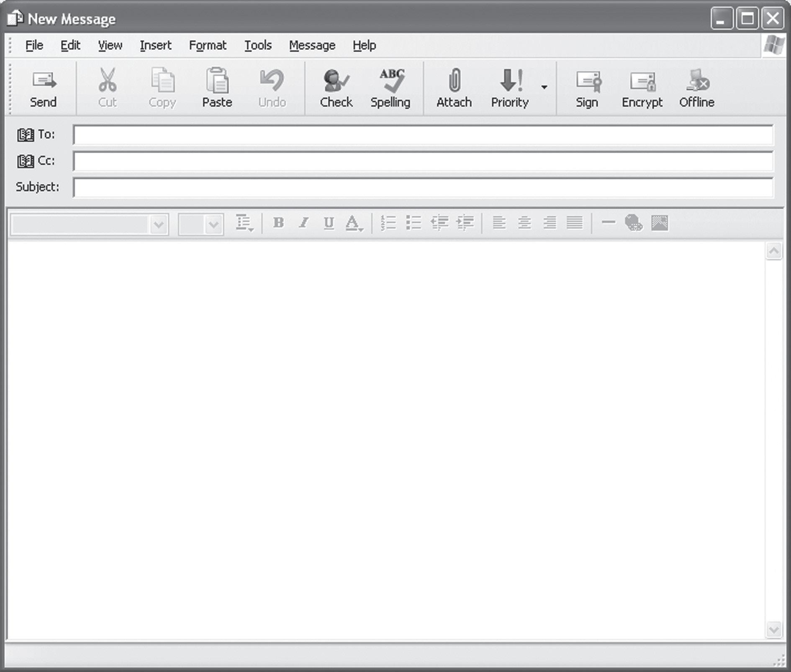The image size is (791, 672).
Task: Digitally Sign the message
Action: (x=587, y=88)
